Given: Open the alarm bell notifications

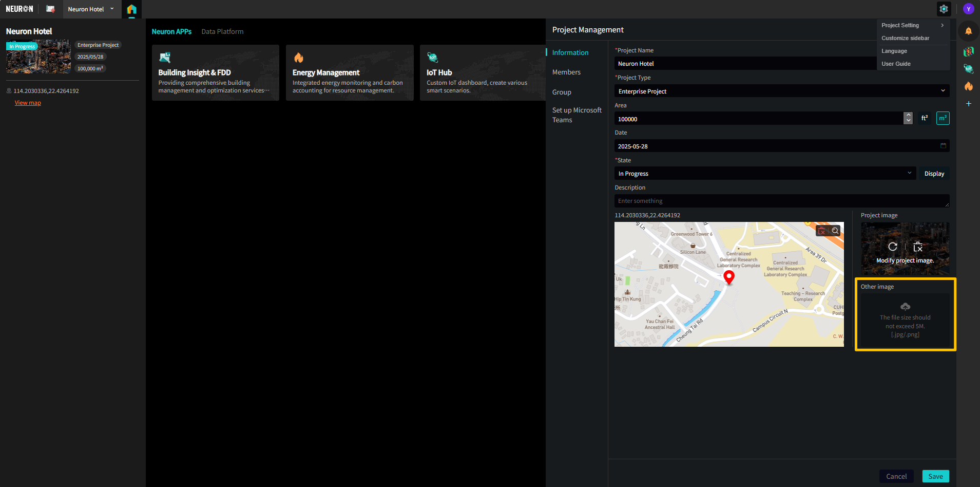Looking at the screenshot, I should point(968,31).
